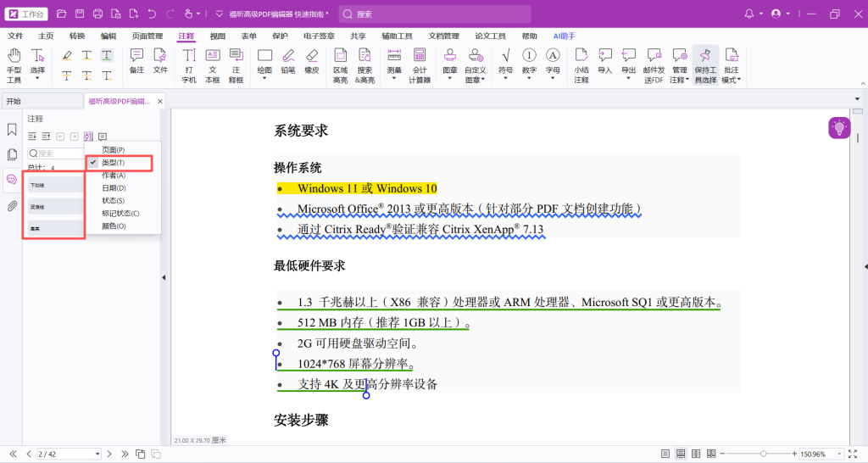Attach a 文件 file annotation

(160, 60)
